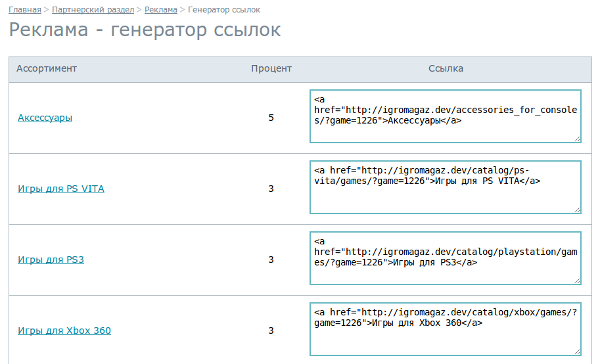Click the Ассортимент column header
The image size is (600, 364).
click(x=46, y=69)
